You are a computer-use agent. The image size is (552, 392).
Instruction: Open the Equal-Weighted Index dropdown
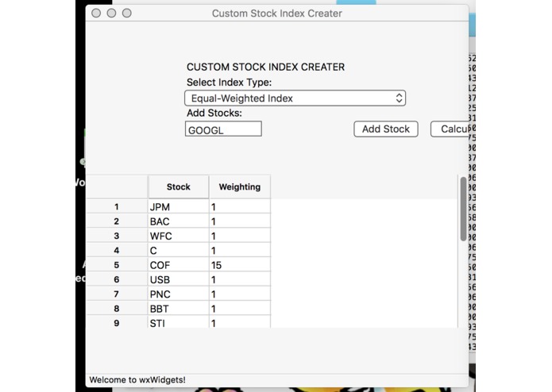tap(295, 98)
